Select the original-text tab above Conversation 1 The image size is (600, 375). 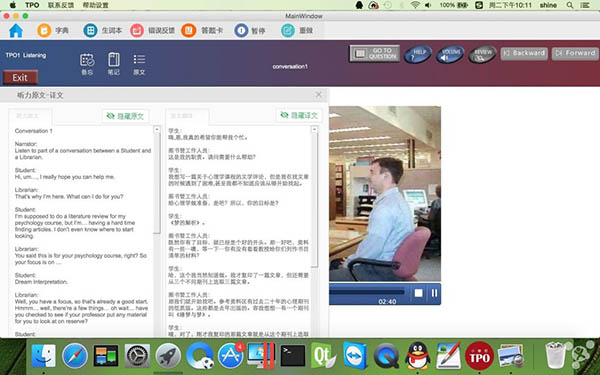30,116
